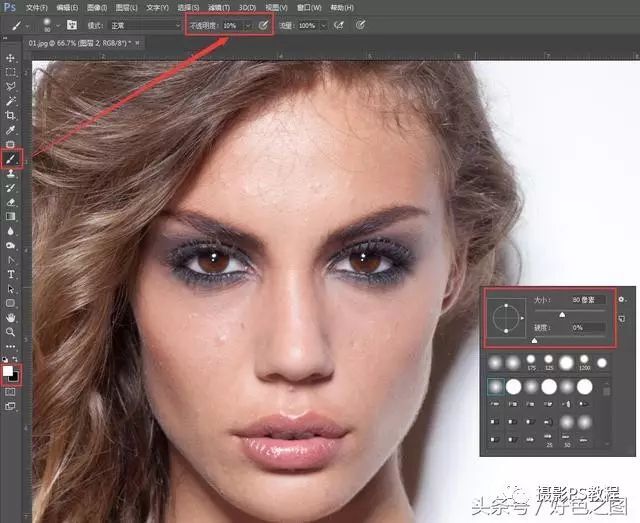
Task: Click the foreground color swatch
Action: point(9,372)
